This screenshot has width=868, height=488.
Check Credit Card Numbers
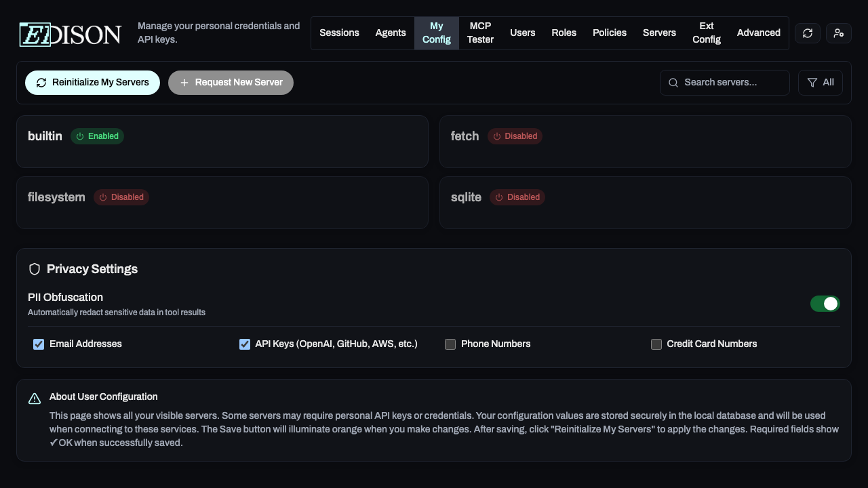click(656, 344)
